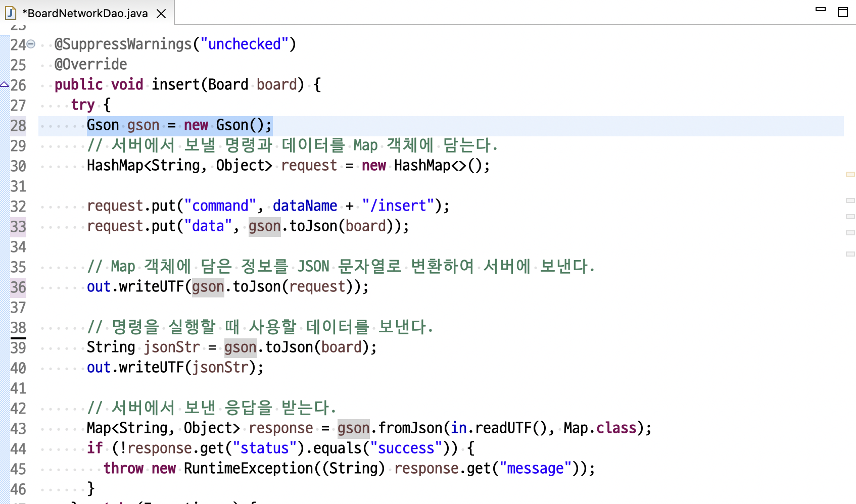Click fromJson on line 43

pyautogui.click(x=410, y=428)
